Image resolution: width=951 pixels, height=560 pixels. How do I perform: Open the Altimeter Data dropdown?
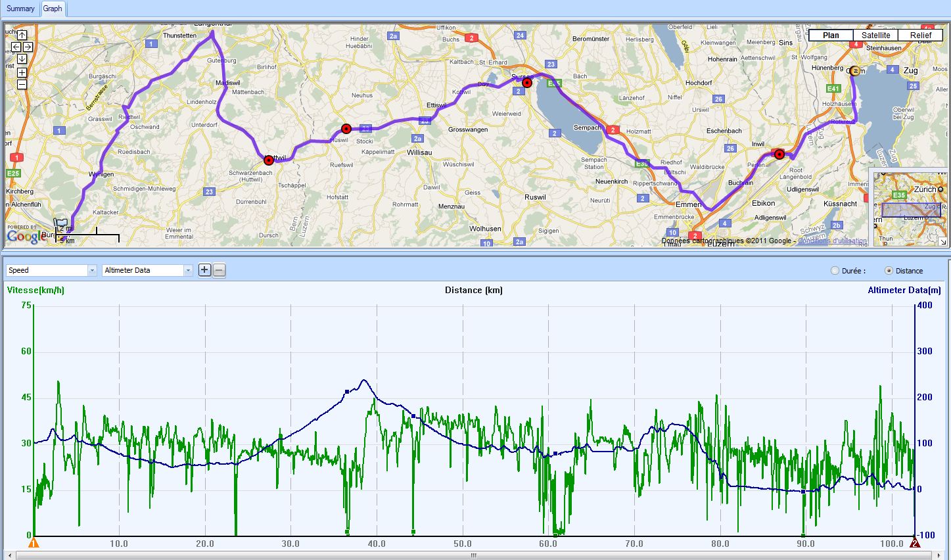[188, 271]
